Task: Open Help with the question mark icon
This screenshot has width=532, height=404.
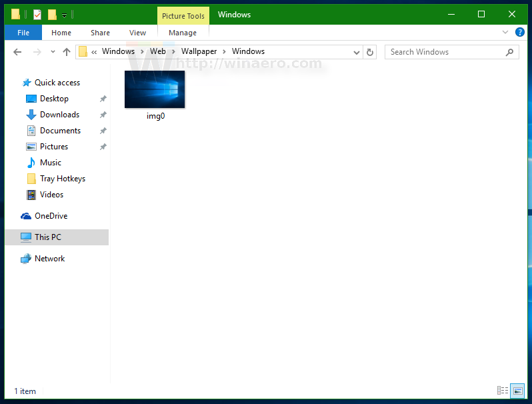Action: 519,32
